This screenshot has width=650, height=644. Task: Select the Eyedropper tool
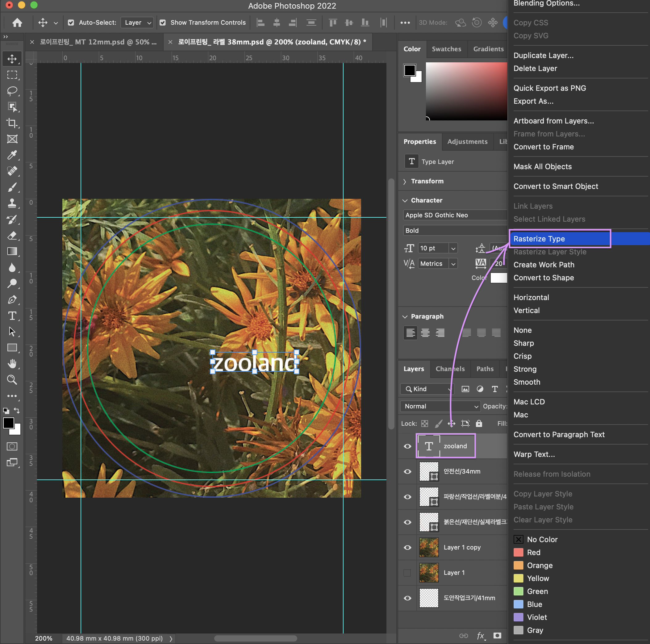12,155
